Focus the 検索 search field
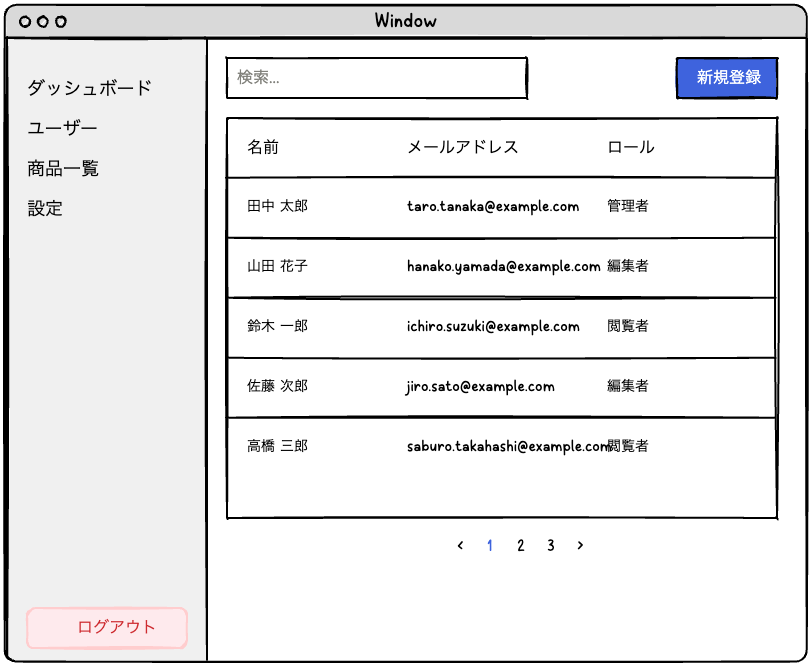The width and height of the screenshot is (811, 666). coord(377,78)
